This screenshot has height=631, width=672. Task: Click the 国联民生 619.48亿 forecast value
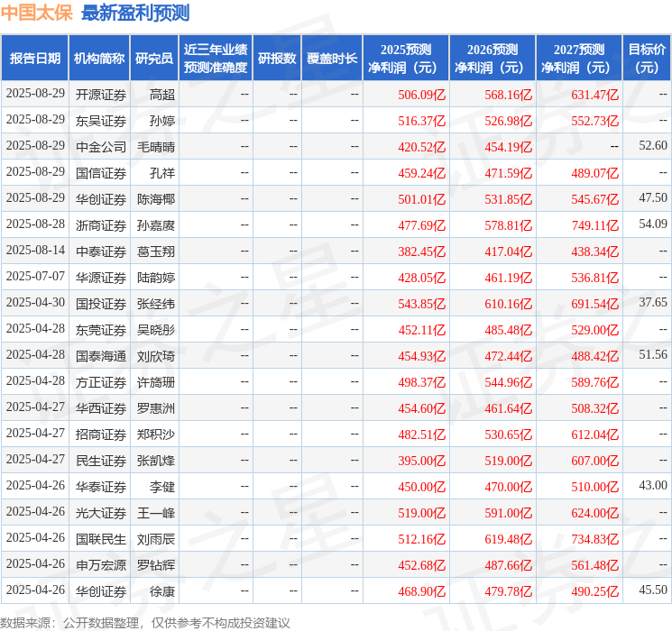coord(509,539)
